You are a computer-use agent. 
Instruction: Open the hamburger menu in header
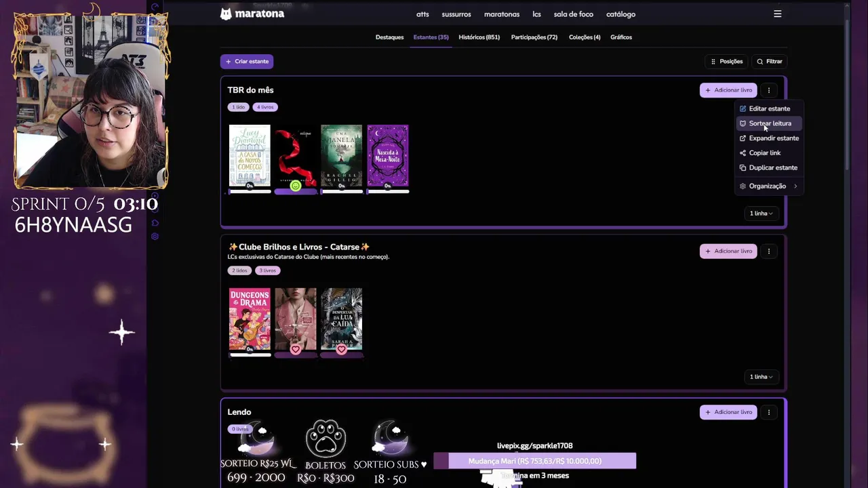click(x=778, y=14)
